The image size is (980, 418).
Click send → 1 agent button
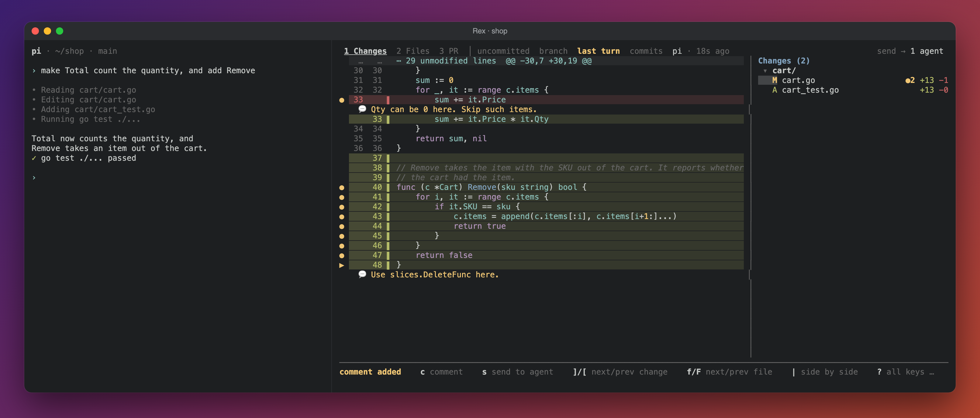click(x=910, y=51)
